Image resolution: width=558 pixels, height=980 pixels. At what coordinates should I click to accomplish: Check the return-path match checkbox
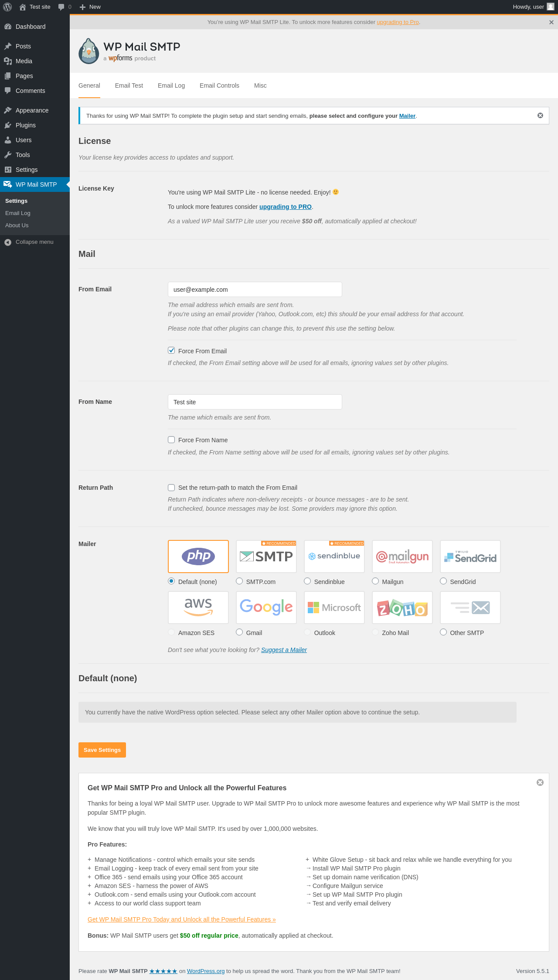172,488
